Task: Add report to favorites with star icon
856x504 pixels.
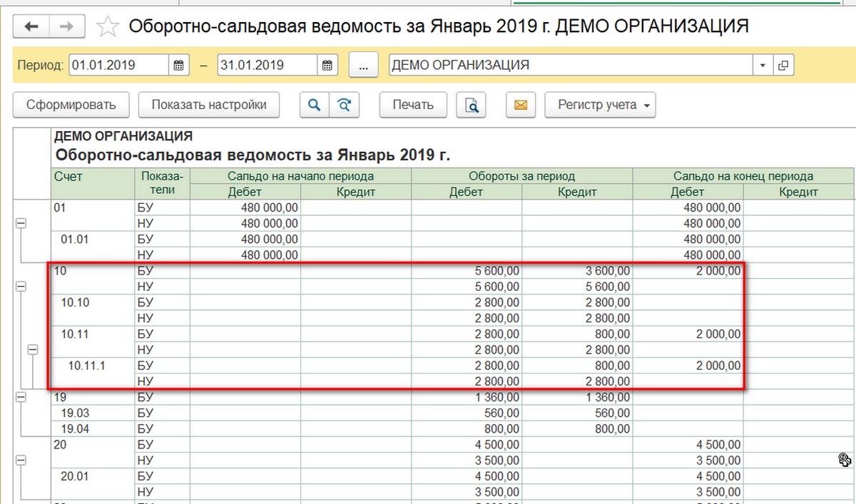Action: pyautogui.click(x=107, y=27)
